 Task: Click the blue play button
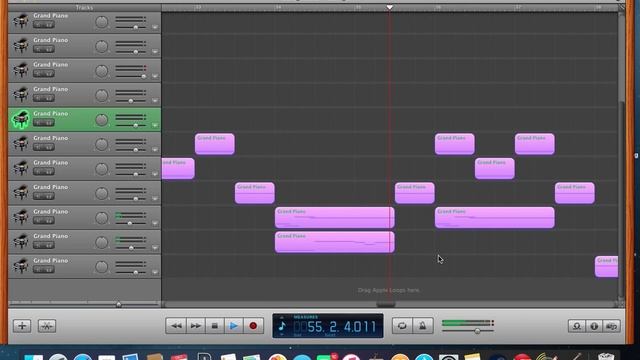point(234,326)
